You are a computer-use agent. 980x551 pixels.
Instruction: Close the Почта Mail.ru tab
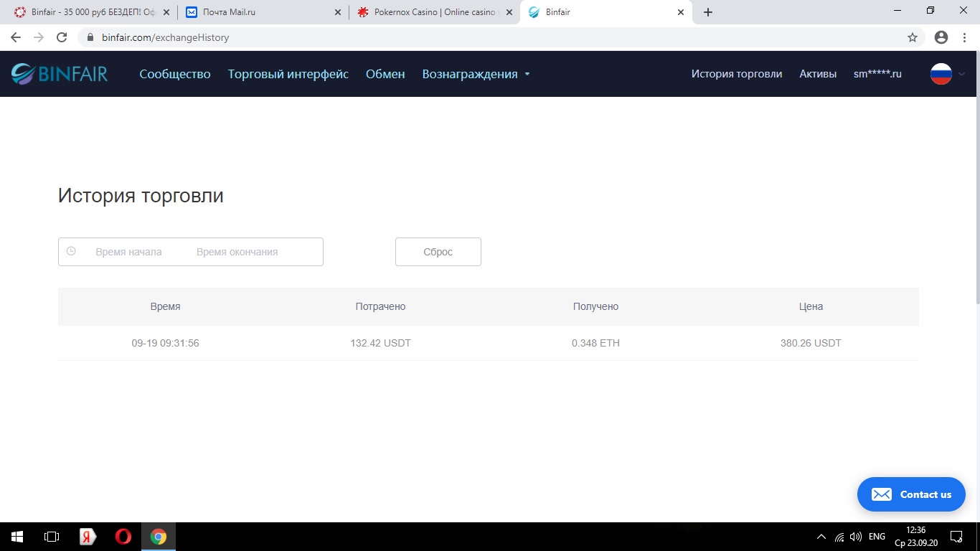click(338, 12)
